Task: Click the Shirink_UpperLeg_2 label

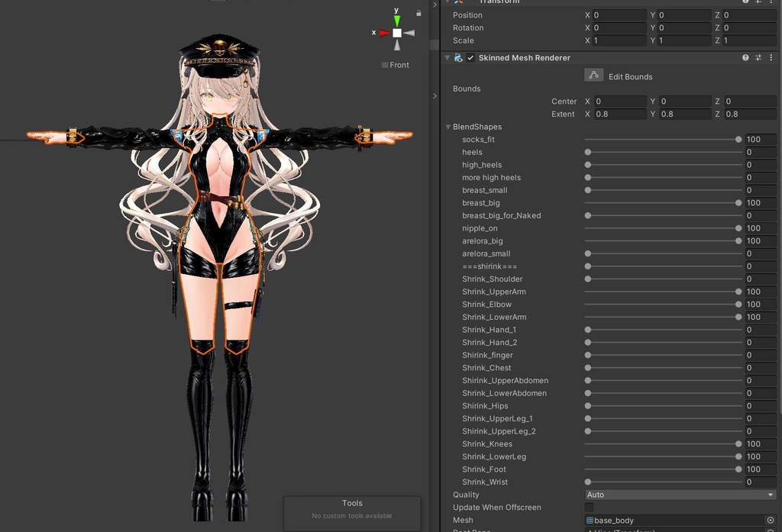Action: 499,431
